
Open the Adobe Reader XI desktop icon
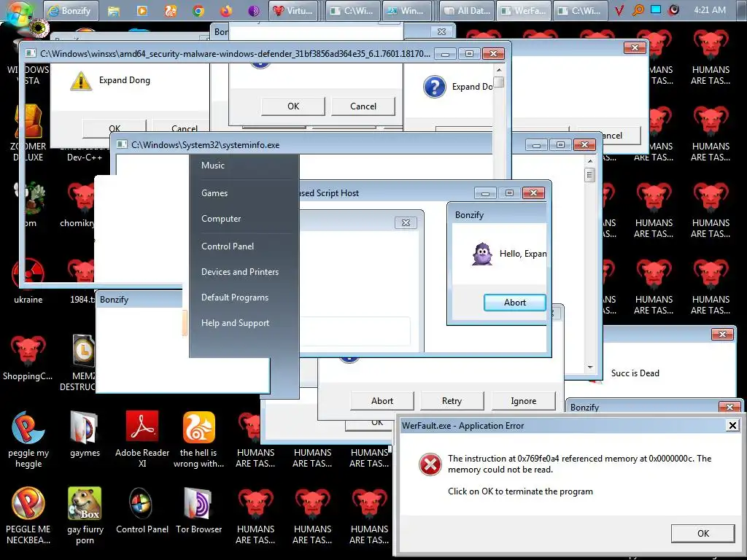142,439
